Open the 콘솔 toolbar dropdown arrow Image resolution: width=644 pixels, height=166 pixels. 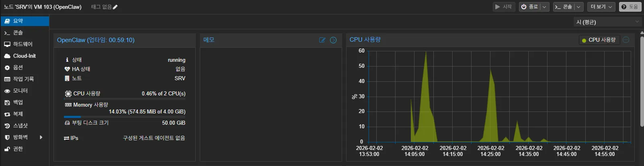click(x=578, y=7)
